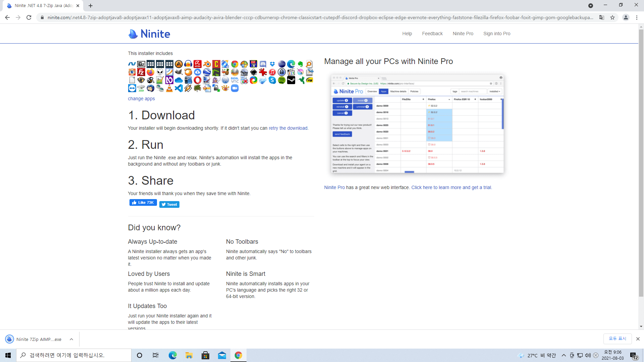This screenshot has width=644, height=362.
Task: Click the GIMP mascot icon
Action: click(x=179, y=72)
